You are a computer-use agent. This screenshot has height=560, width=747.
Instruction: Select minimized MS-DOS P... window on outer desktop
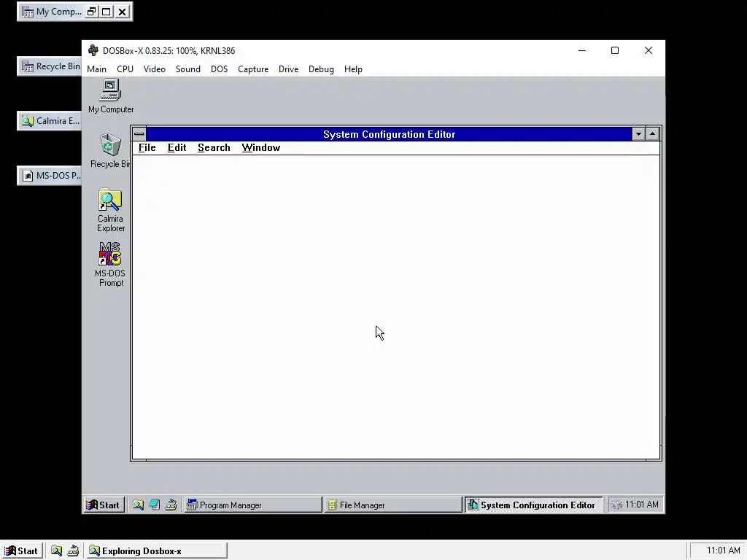(50, 176)
